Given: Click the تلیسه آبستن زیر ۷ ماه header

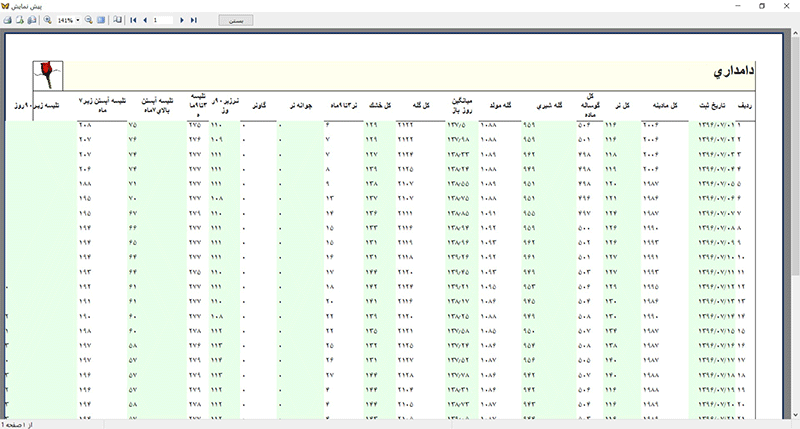Looking at the screenshot, I should point(102,106).
